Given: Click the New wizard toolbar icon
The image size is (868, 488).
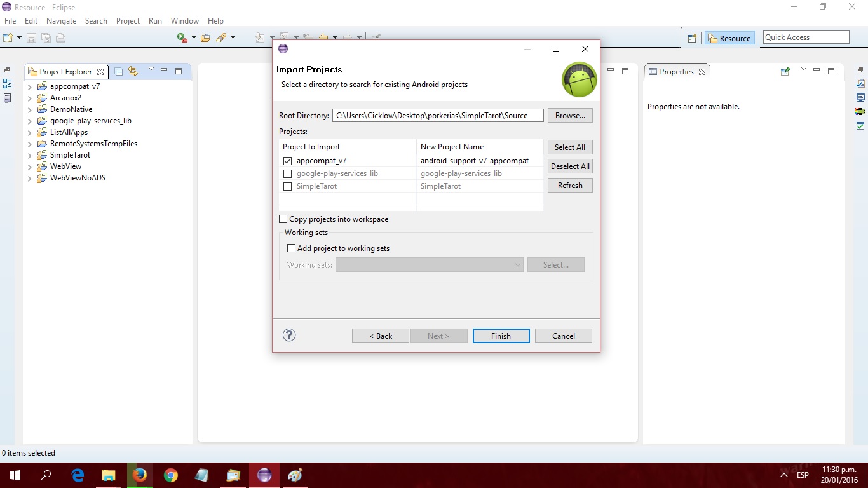Looking at the screenshot, I should (8, 38).
